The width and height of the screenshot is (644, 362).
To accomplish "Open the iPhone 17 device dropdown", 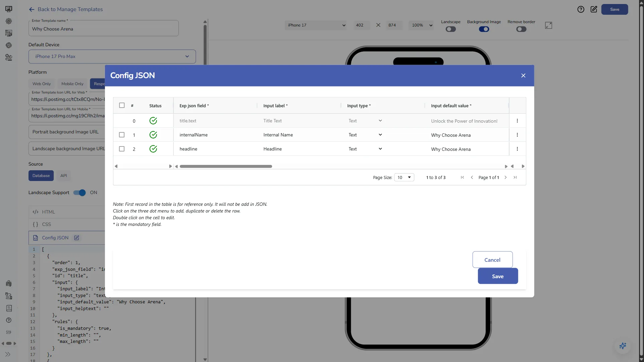I will tap(316, 25).
